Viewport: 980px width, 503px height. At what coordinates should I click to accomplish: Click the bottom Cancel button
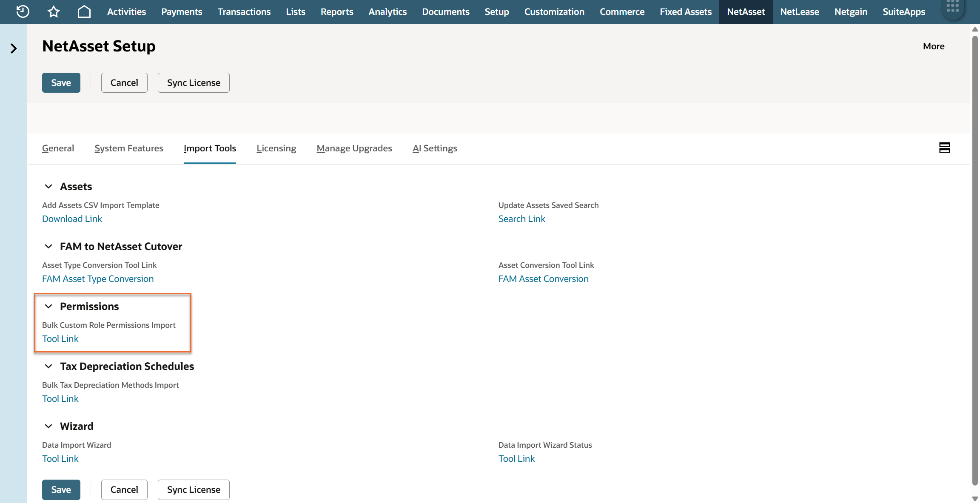coord(124,489)
